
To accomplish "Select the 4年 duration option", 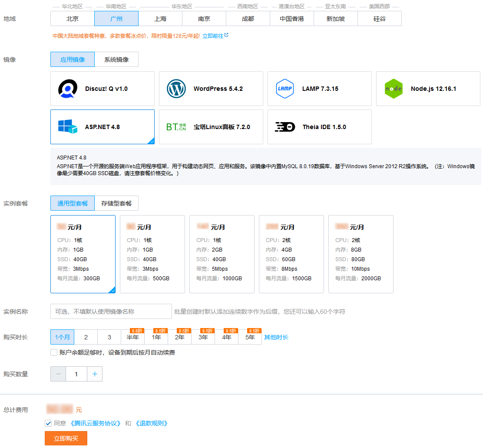I will tap(226, 337).
